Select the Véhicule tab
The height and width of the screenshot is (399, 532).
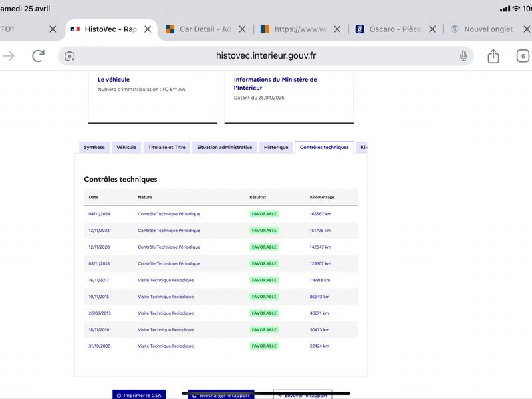pyautogui.click(x=126, y=148)
